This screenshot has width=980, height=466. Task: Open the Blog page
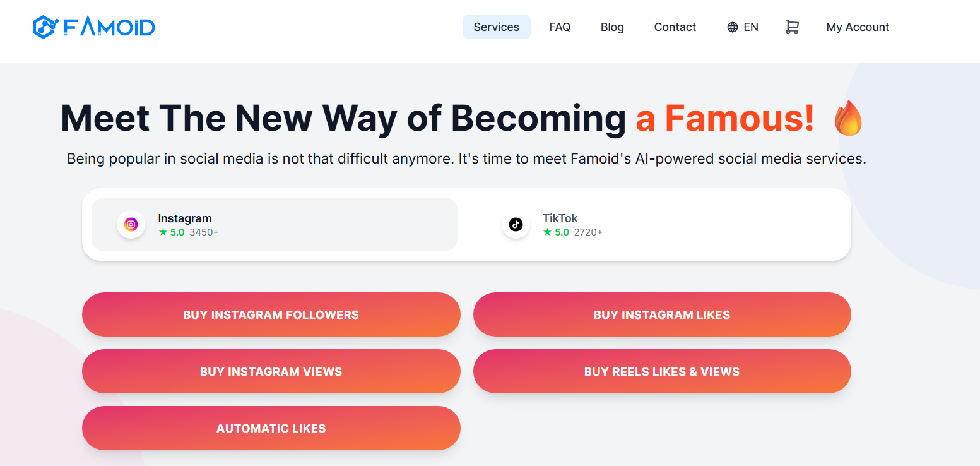[x=612, y=27]
